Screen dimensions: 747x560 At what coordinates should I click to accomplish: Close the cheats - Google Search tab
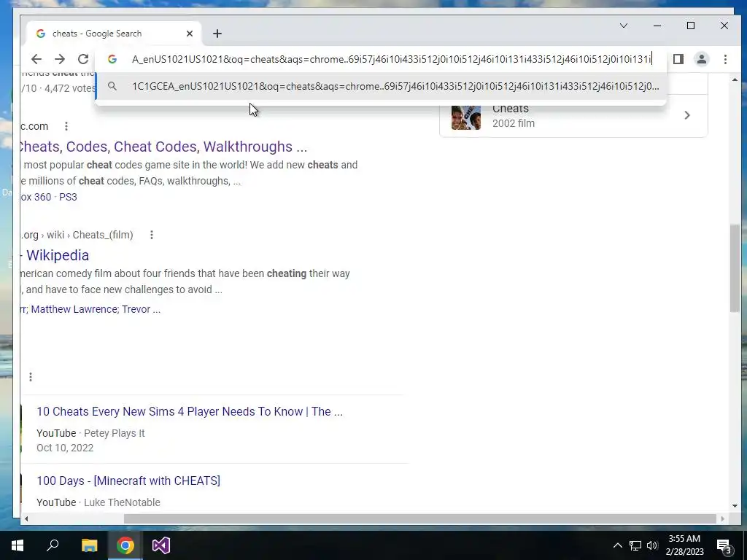(x=190, y=34)
